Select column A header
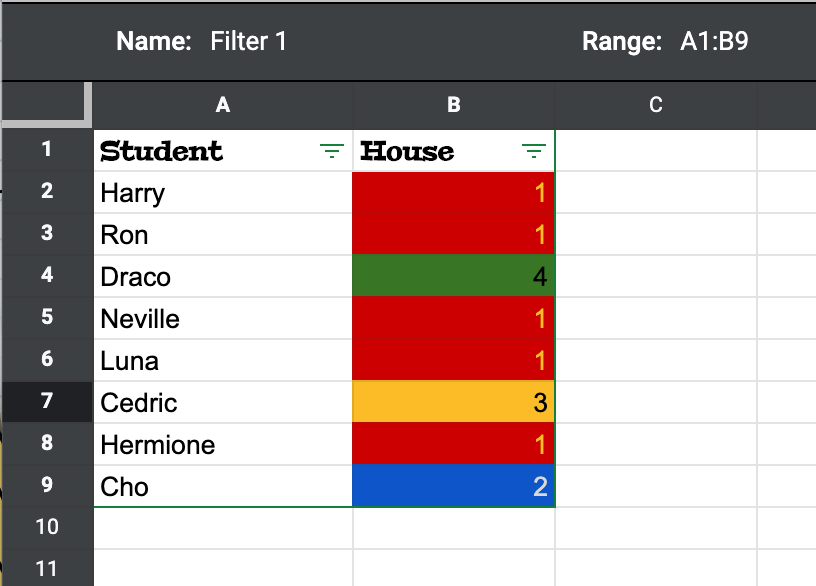The image size is (816, 586). [x=223, y=105]
